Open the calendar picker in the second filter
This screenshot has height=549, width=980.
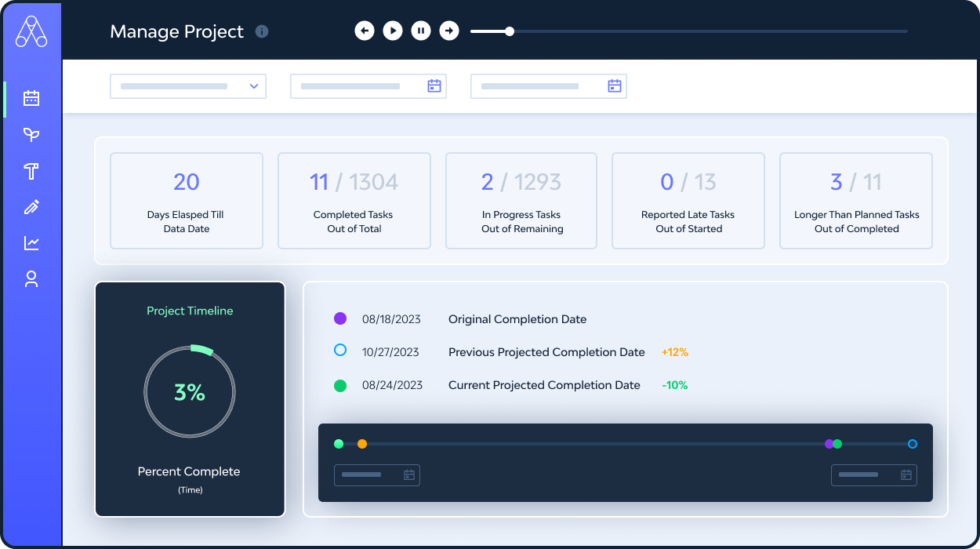click(x=434, y=85)
